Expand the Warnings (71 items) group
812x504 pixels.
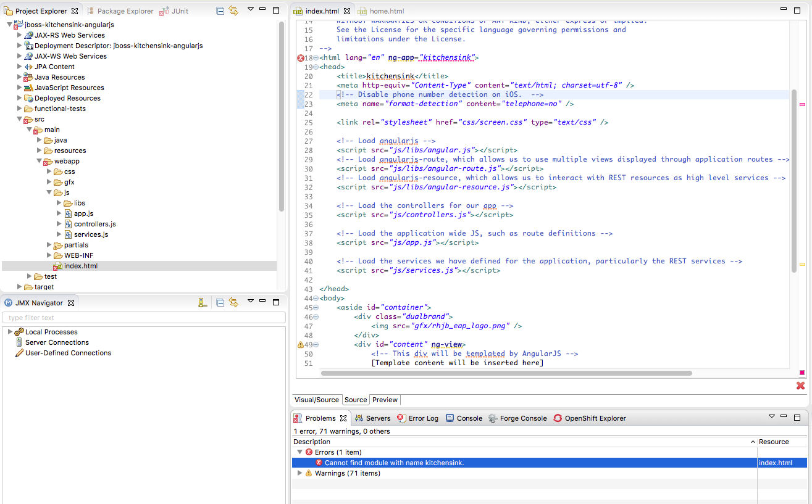pyautogui.click(x=300, y=473)
